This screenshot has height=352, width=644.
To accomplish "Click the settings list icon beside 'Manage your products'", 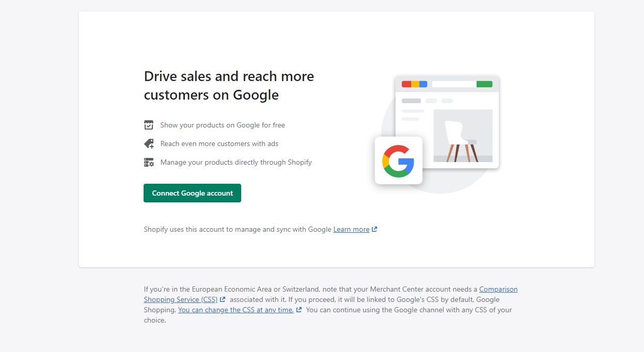I will coord(149,162).
